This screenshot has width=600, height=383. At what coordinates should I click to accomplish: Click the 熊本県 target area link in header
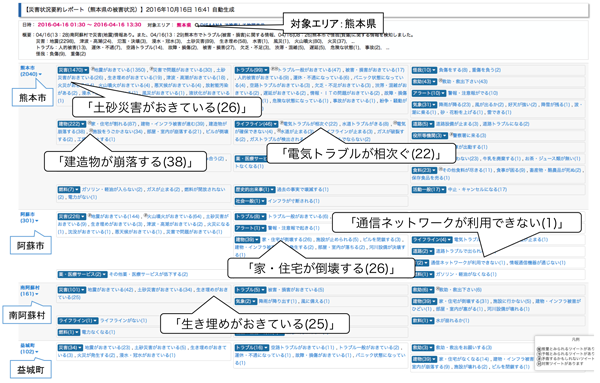coord(184,25)
